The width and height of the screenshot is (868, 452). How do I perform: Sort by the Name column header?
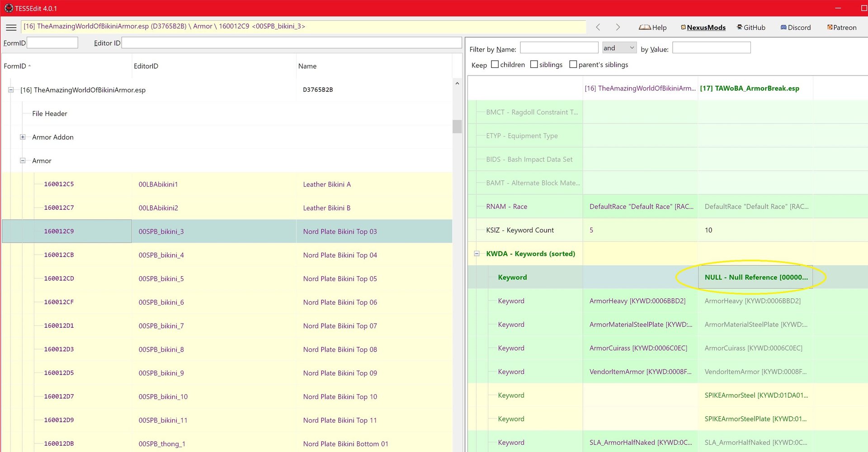tap(374, 66)
